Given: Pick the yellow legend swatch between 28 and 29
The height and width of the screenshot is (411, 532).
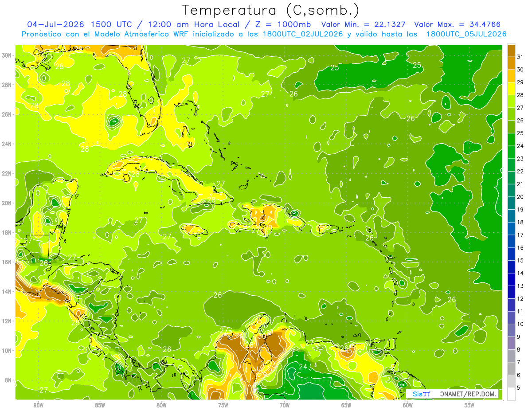Looking at the screenshot, I should pyautogui.click(x=511, y=88).
